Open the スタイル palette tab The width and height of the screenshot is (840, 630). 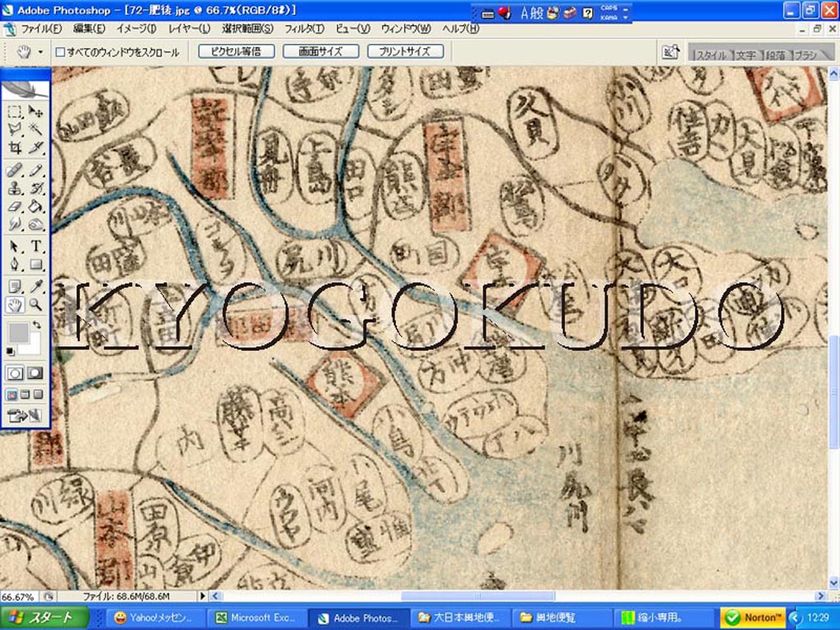pyautogui.click(x=711, y=55)
